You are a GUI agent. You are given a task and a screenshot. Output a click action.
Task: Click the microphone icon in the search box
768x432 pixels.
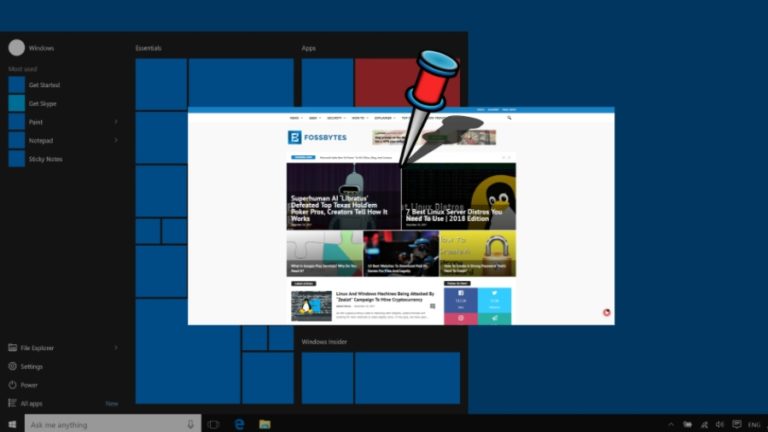[191, 424]
